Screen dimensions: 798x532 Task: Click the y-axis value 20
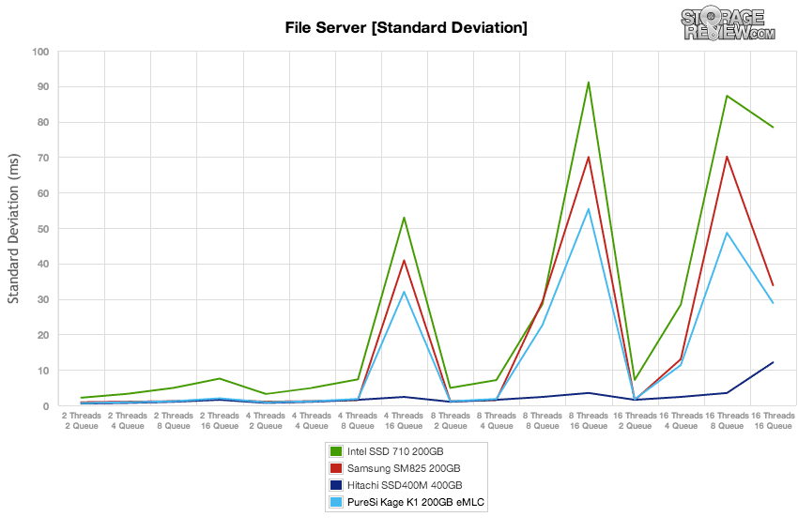click(x=43, y=335)
